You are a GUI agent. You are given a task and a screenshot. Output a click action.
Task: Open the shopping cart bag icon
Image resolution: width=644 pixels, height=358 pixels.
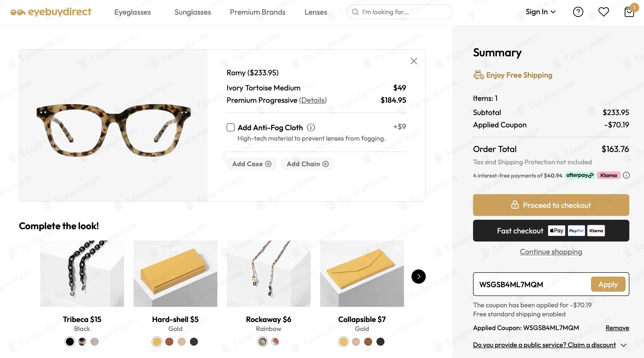(x=629, y=12)
